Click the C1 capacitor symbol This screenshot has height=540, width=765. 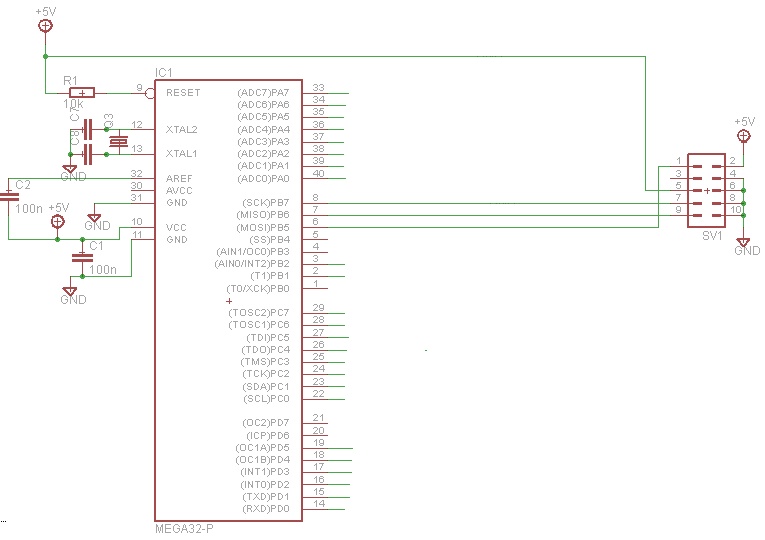point(82,258)
